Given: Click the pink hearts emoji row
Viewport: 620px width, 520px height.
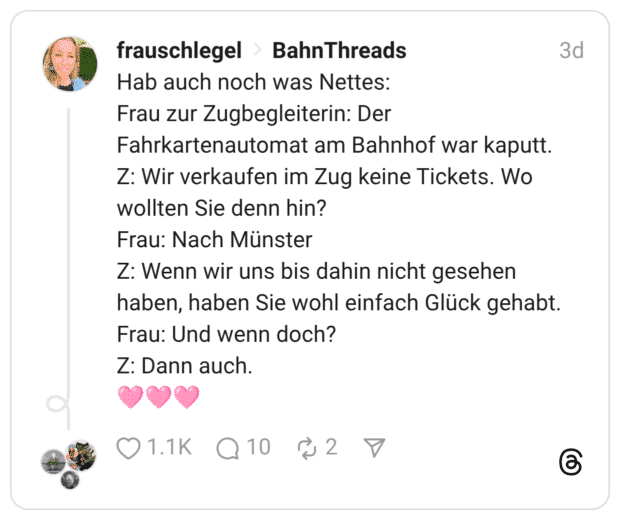Looking at the screenshot, I should pyautogui.click(x=159, y=397).
